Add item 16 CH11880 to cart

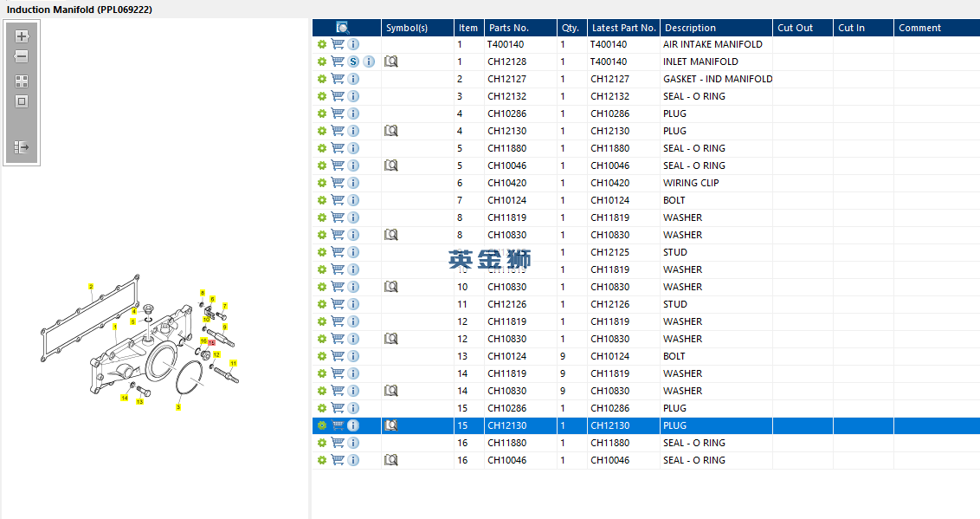click(x=338, y=443)
